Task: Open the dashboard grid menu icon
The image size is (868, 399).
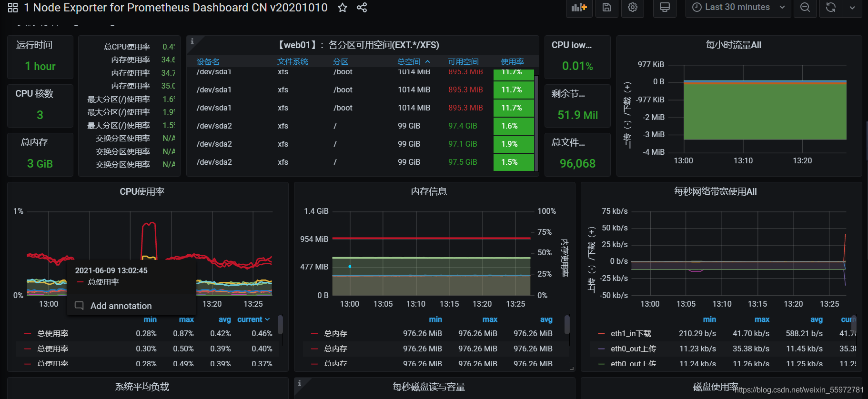Action: pyautogui.click(x=13, y=8)
